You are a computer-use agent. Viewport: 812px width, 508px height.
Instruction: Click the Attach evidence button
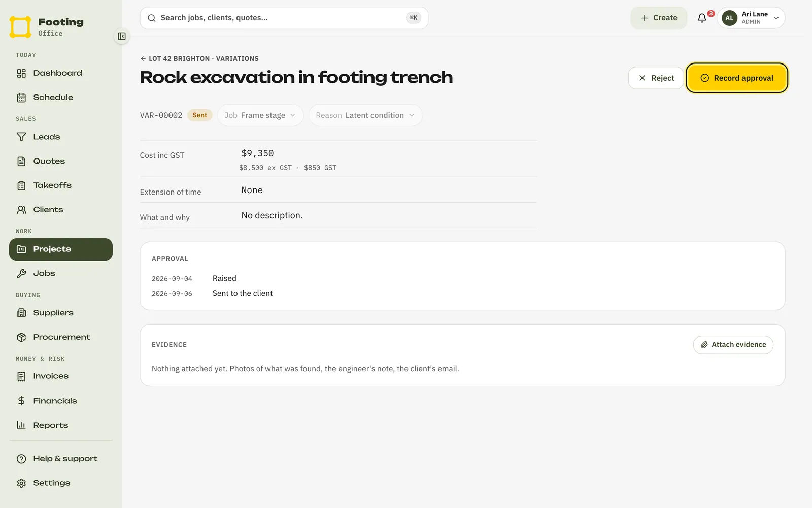coord(733,345)
